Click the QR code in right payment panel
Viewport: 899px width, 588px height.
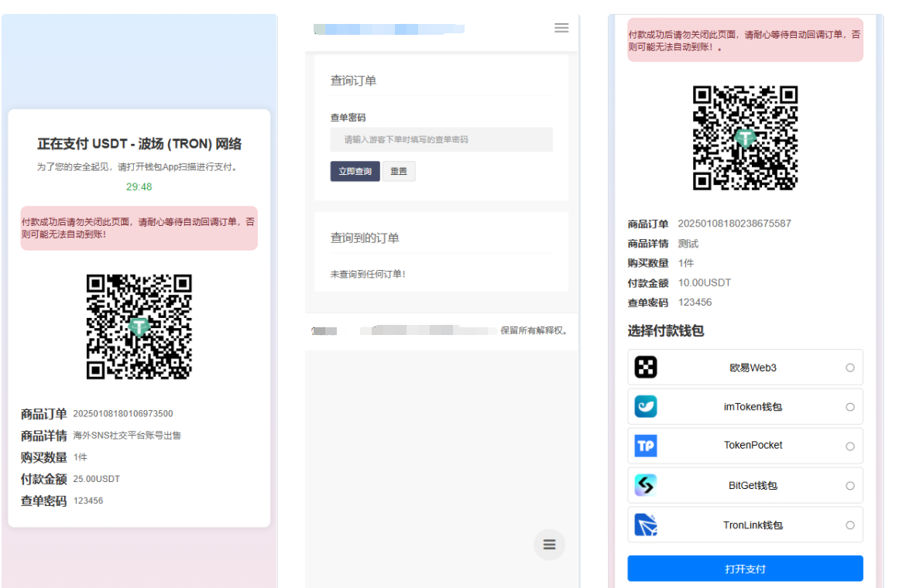click(x=745, y=138)
